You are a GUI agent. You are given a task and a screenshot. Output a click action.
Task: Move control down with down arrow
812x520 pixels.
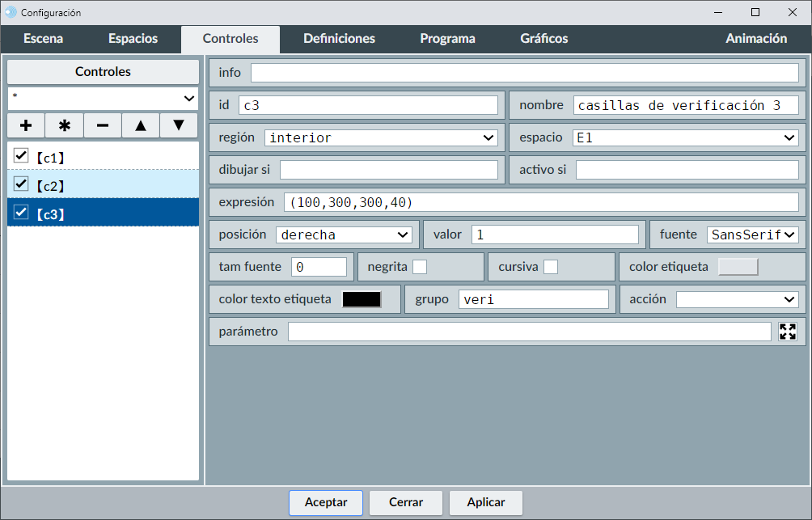179,125
